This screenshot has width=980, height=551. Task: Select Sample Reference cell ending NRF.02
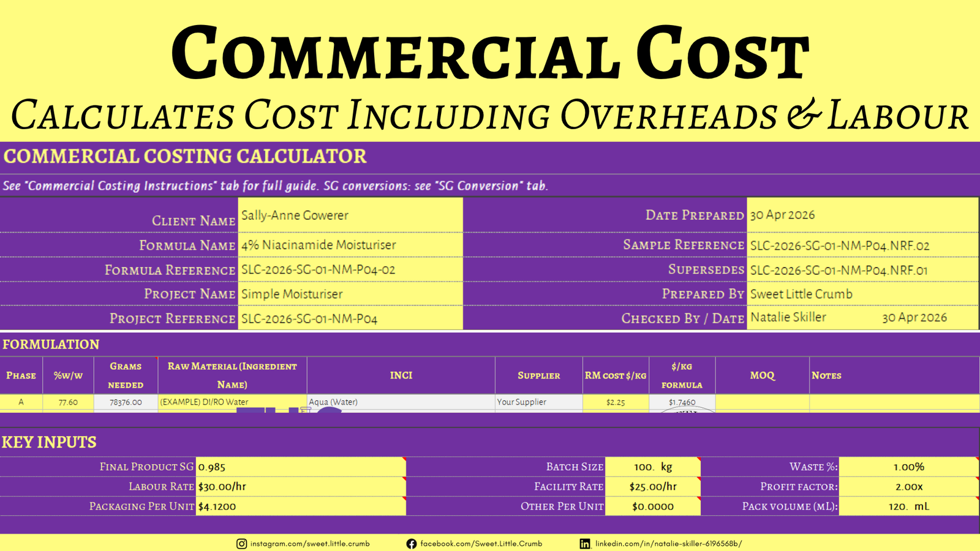[x=862, y=245]
